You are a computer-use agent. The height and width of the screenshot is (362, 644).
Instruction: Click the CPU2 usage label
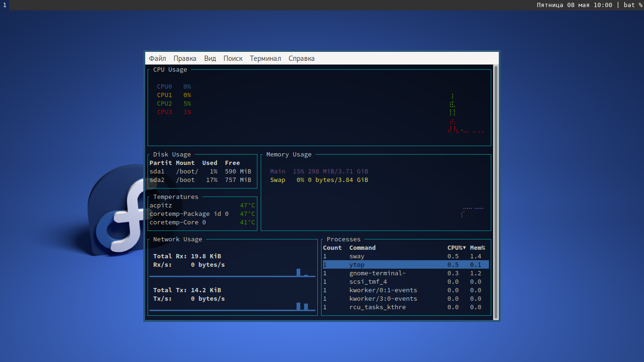point(165,103)
